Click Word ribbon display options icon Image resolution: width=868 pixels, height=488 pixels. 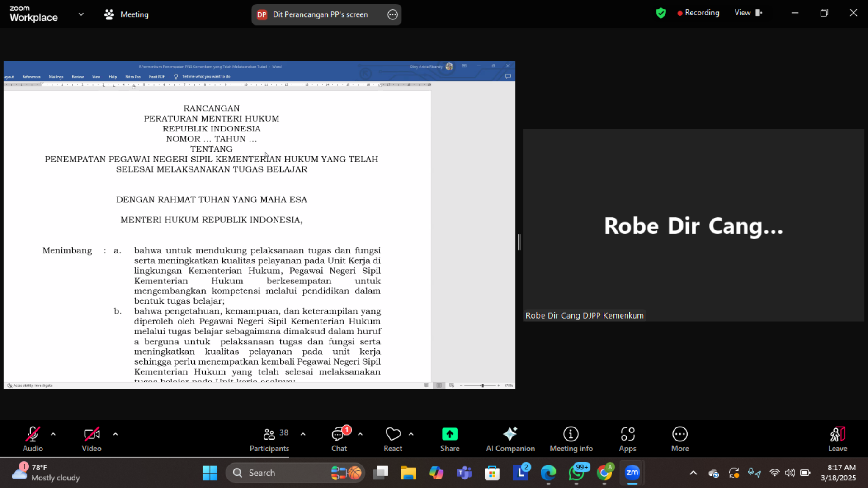point(464,66)
